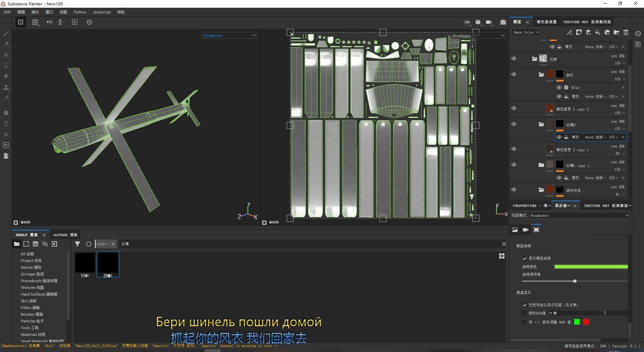Screen dimensions: 644x352
Task: Select the Polygon Fill tool
Action: point(6,66)
